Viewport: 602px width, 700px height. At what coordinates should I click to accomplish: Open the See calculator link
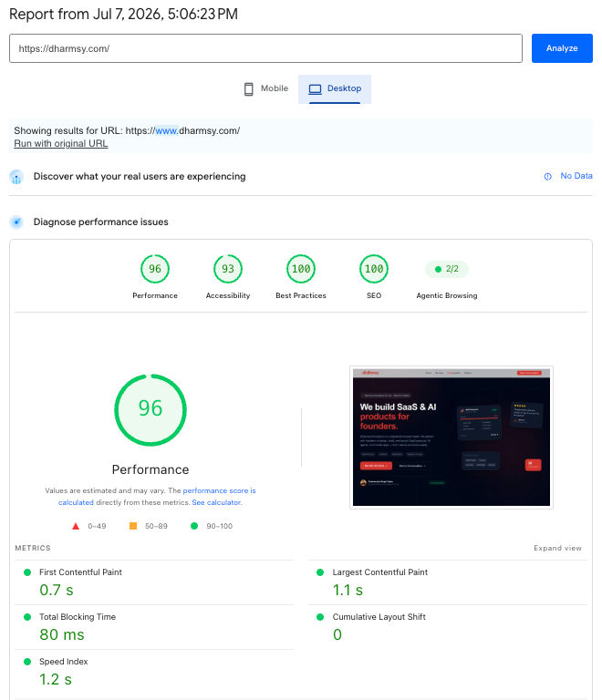click(x=216, y=502)
